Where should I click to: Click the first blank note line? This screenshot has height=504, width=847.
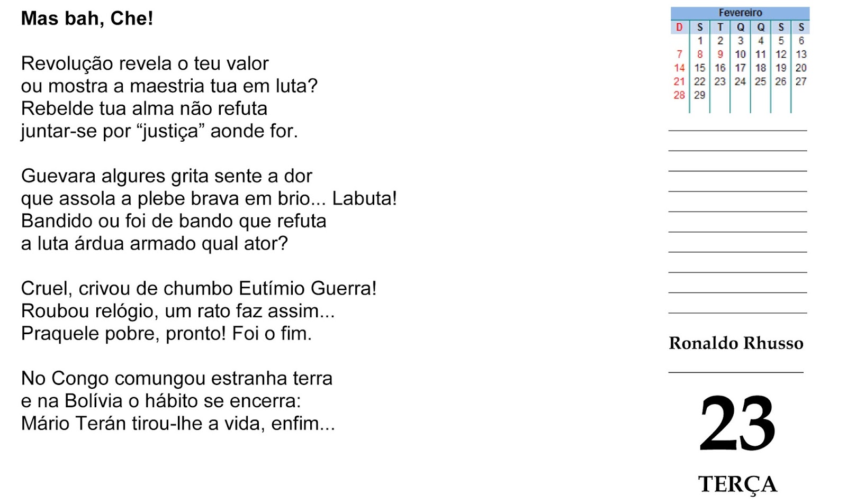[x=737, y=130]
